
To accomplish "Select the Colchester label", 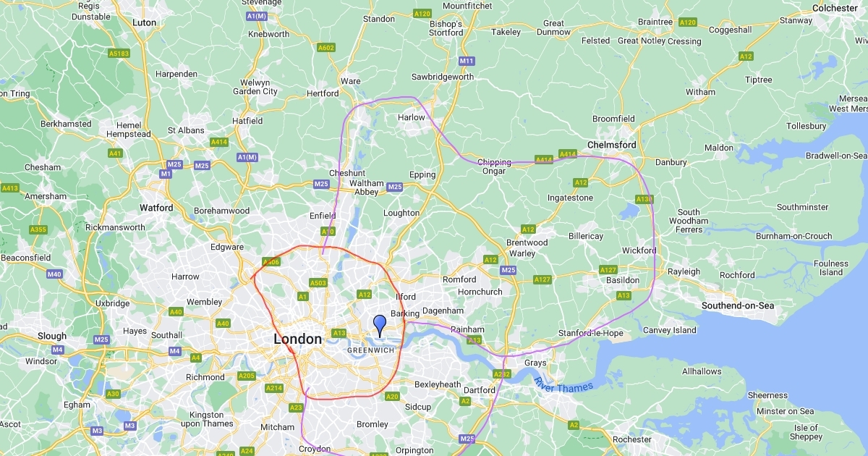I will point(835,8).
